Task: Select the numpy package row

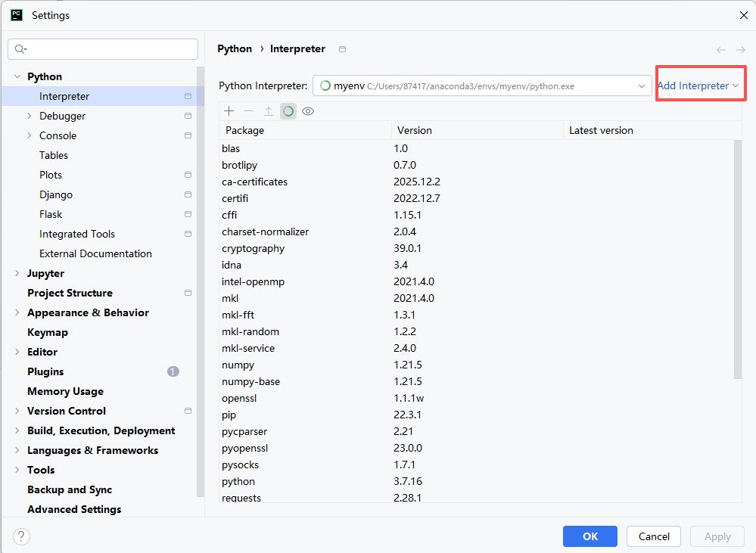Action: coord(476,365)
